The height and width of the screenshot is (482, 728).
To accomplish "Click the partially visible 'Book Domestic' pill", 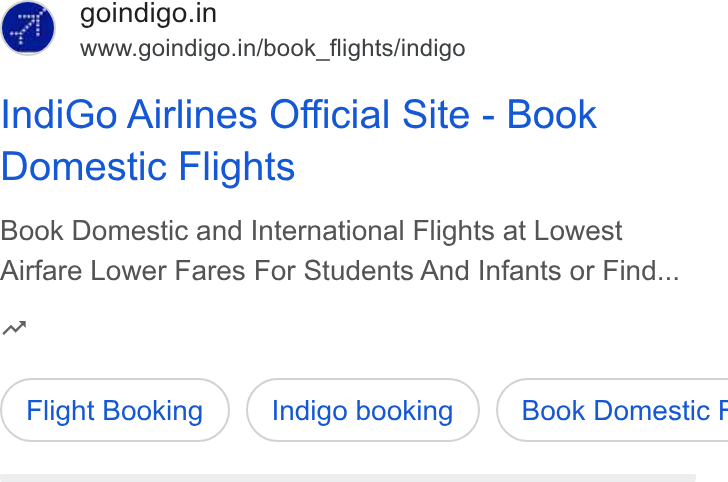I will [612, 410].
